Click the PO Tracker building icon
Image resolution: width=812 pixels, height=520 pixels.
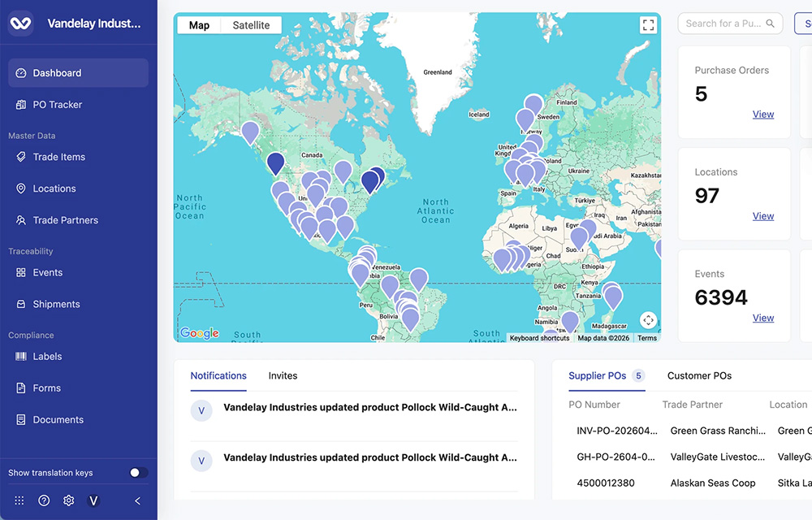(x=21, y=105)
